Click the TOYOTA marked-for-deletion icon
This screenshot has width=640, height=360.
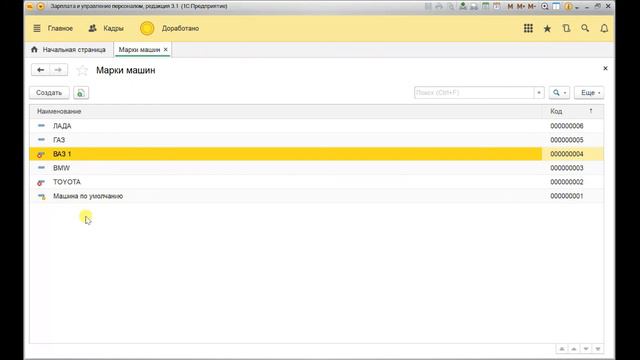coord(41,182)
